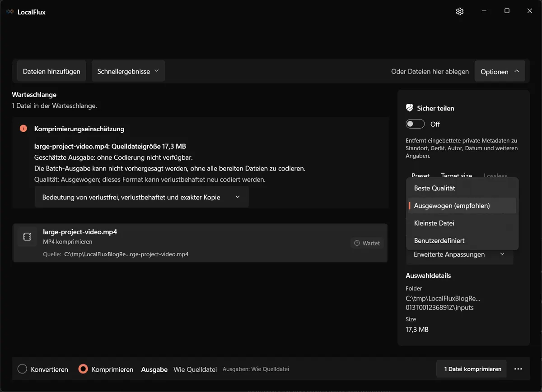Click the clock icon in Wartet badge
This screenshot has width=542, height=392.
click(357, 243)
